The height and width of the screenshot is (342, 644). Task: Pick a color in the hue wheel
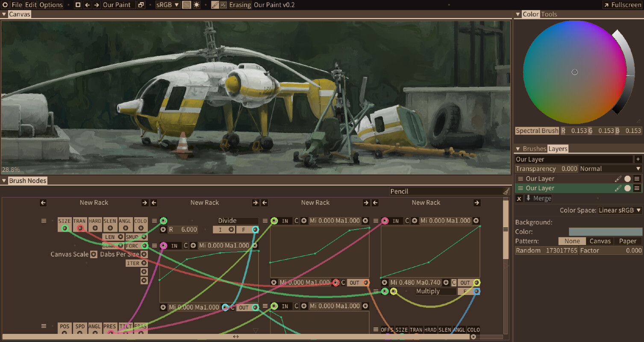575,72
